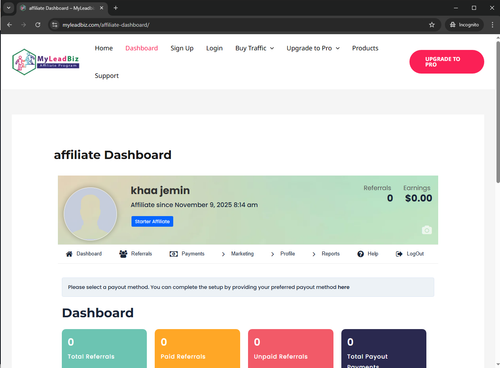Click the MyLeadBiz logo

tap(46, 62)
